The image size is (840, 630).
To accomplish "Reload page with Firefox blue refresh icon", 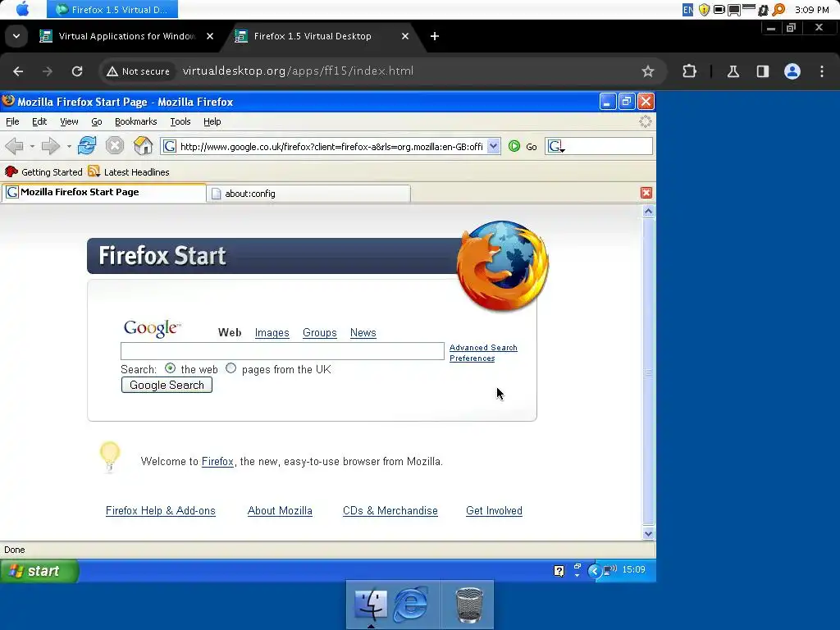I will tap(87, 146).
